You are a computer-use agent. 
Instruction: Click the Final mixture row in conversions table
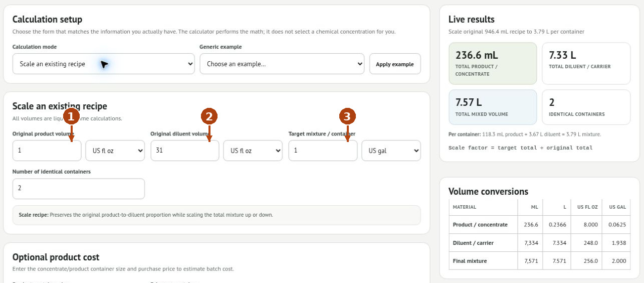coord(539,261)
